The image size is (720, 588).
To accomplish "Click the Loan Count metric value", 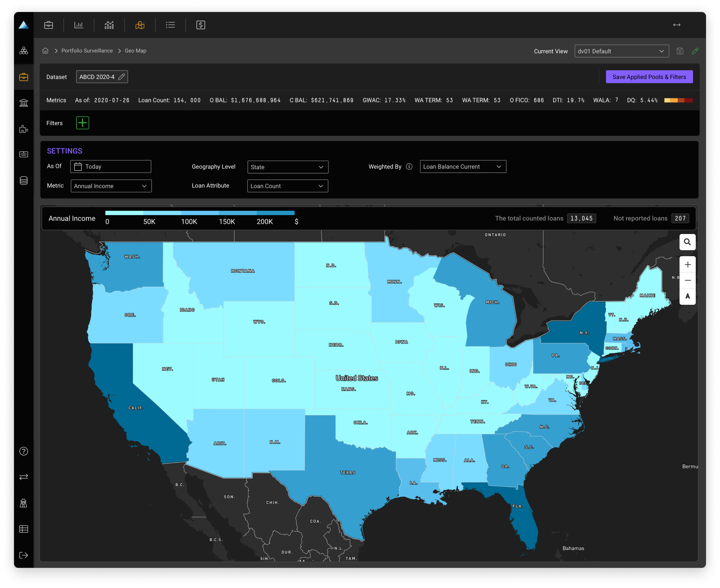I will pyautogui.click(x=187, y=100).
